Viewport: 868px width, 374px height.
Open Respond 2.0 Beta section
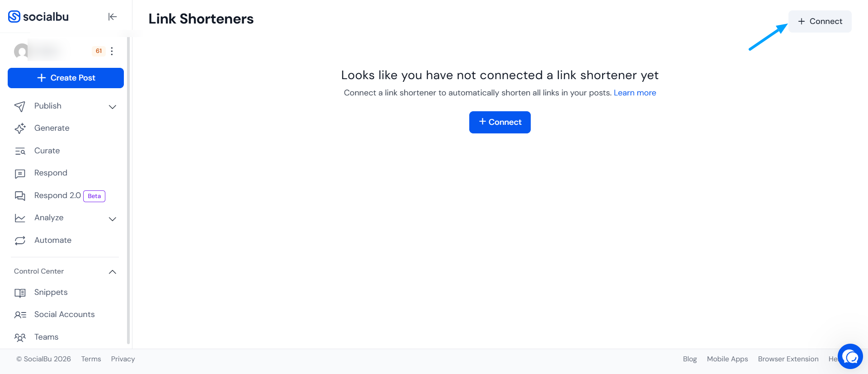point(65,196)
